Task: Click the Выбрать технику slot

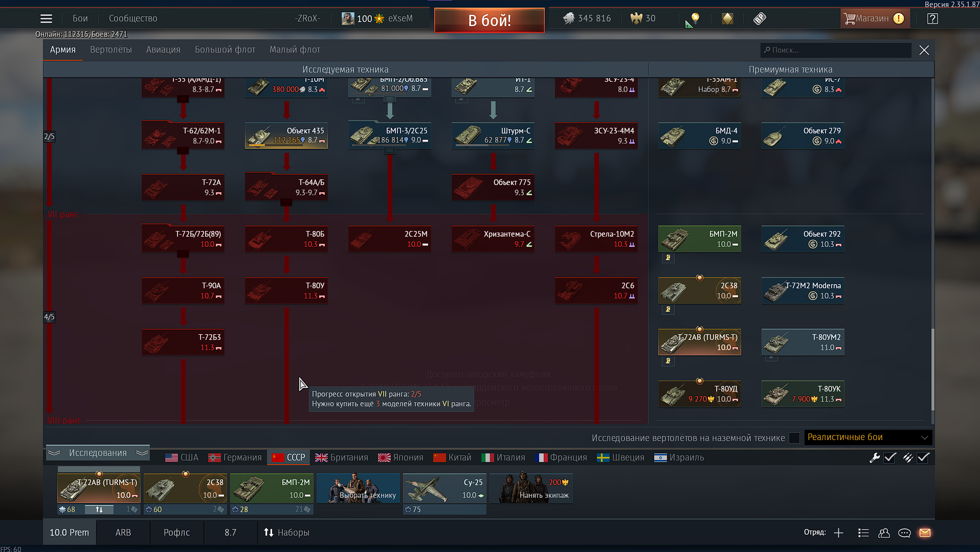Action: pos(358,488)
